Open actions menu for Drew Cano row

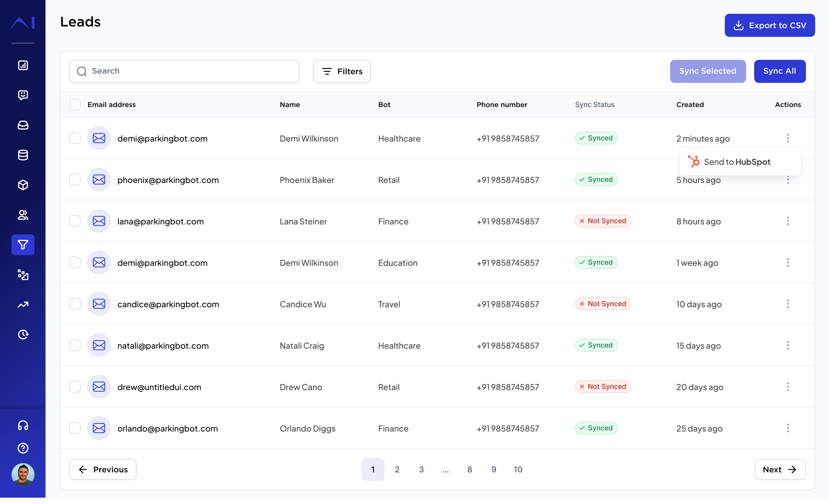click(788, 387)
